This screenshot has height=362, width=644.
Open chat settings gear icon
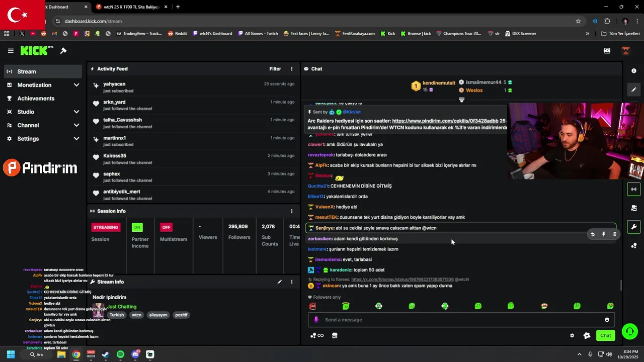click(572, 336)
